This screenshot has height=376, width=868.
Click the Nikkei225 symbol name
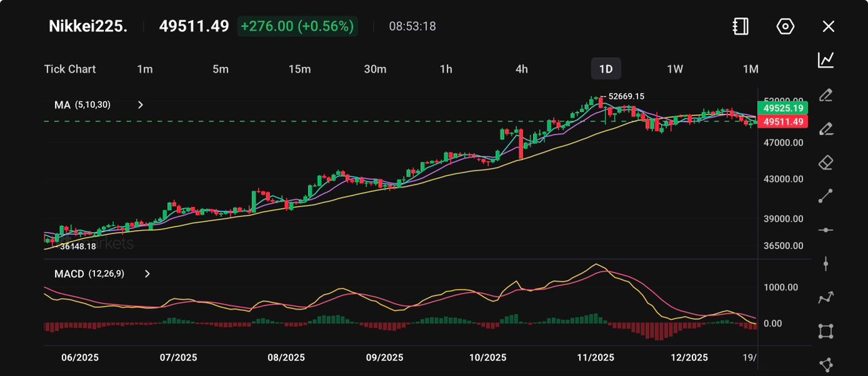[x=87, y=26]
